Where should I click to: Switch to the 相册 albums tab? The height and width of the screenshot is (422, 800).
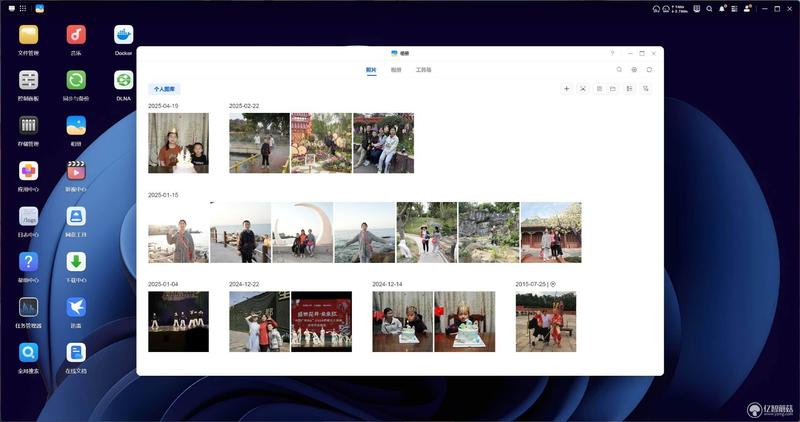click(396, 70)
